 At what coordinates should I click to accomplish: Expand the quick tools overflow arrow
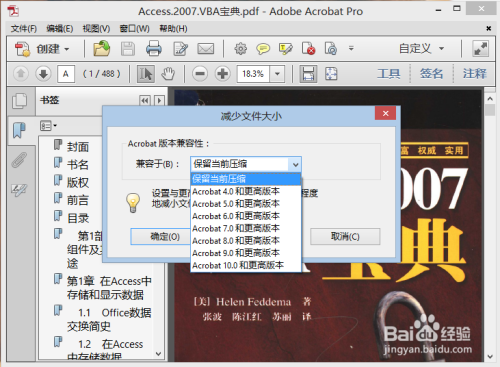tap(351, 49)
